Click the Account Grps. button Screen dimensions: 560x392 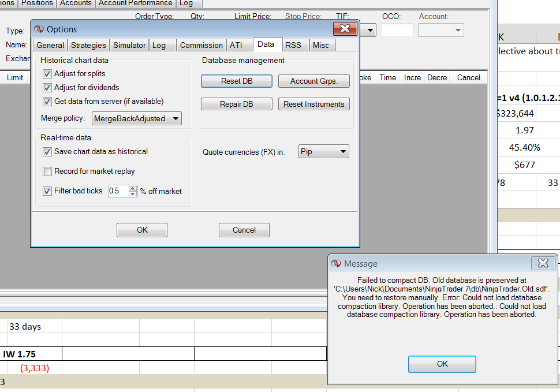pos(314,81)
